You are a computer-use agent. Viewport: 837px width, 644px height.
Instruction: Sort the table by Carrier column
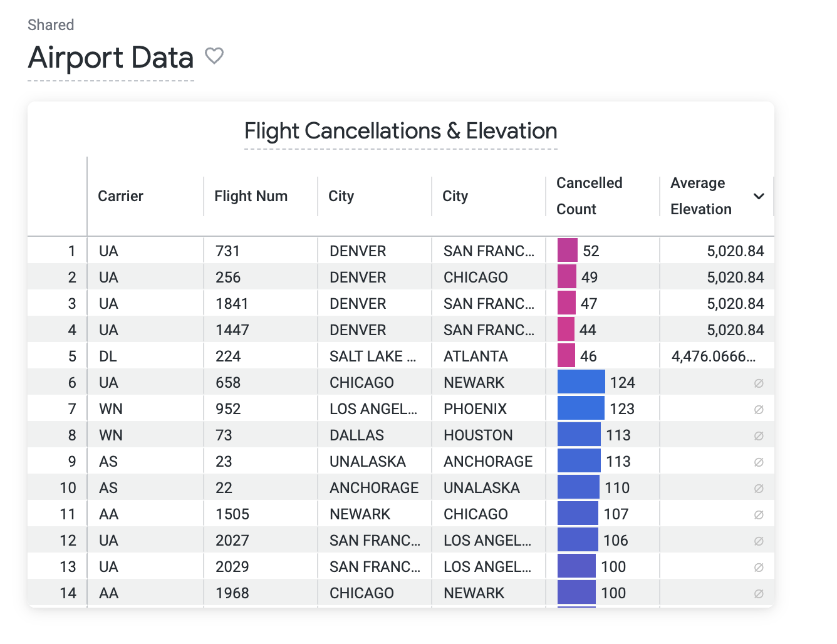120,196
